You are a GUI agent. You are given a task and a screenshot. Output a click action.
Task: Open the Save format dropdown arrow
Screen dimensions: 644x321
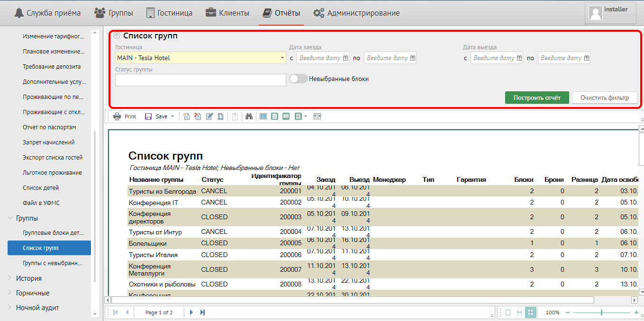pyautogui.click(x=172, y=116)
